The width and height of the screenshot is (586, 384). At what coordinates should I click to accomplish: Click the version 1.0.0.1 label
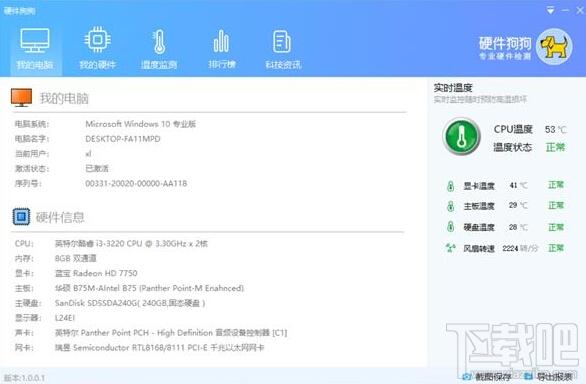(x=24, y=378)
